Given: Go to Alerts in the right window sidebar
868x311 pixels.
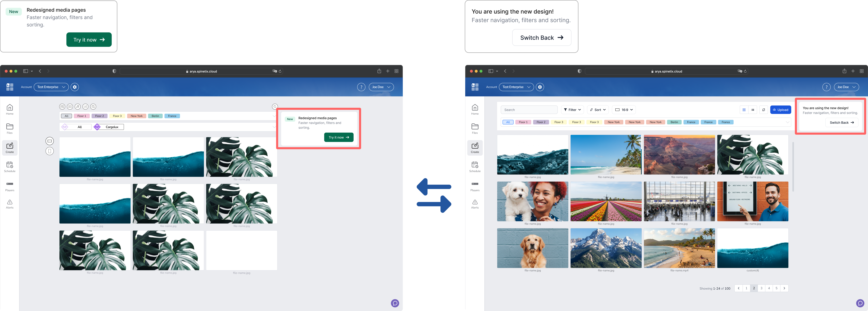Looking at the screenshot, I should tap(475, 204).
